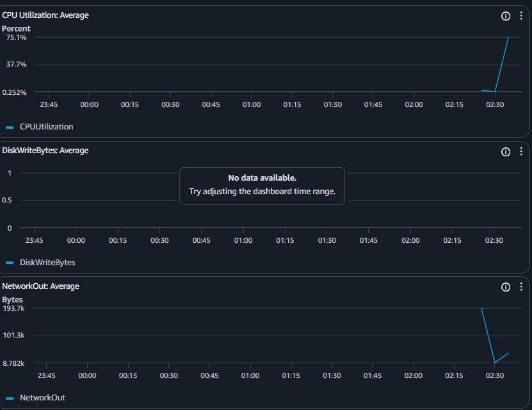This screenshot has width=532, height=410.
Task: Click the cyan legend line for NetworkOut
Action: (8, 397)
